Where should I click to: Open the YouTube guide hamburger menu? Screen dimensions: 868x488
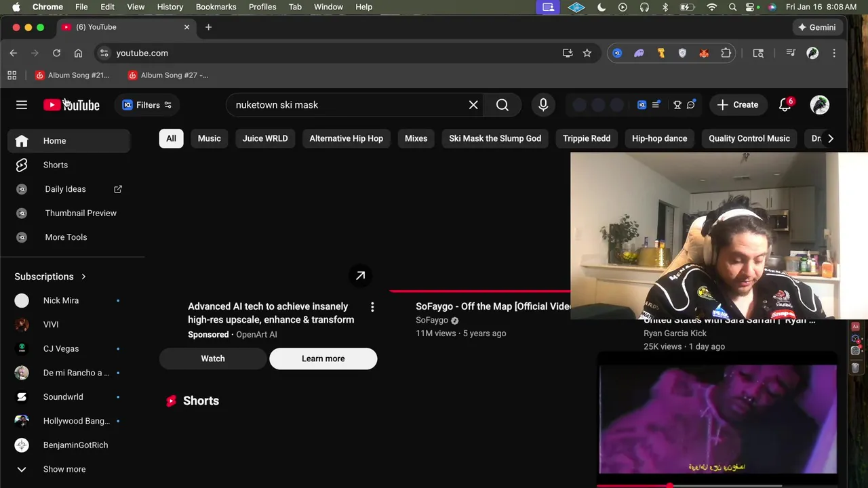coord(22,105)
